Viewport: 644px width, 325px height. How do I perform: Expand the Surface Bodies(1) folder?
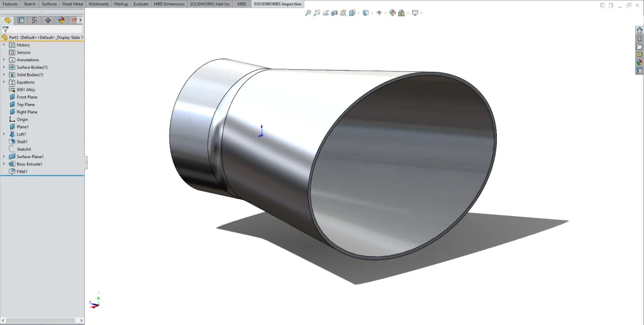point(4,67)
